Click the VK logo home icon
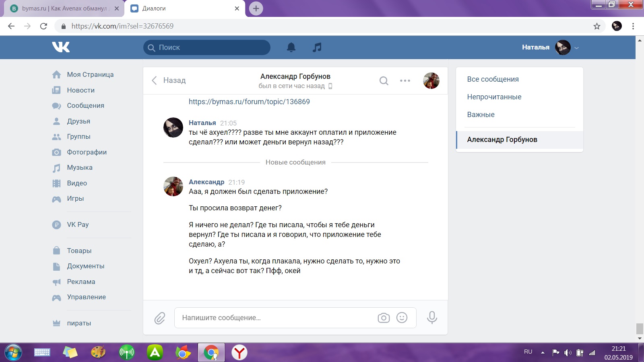 tap(61, 47)
